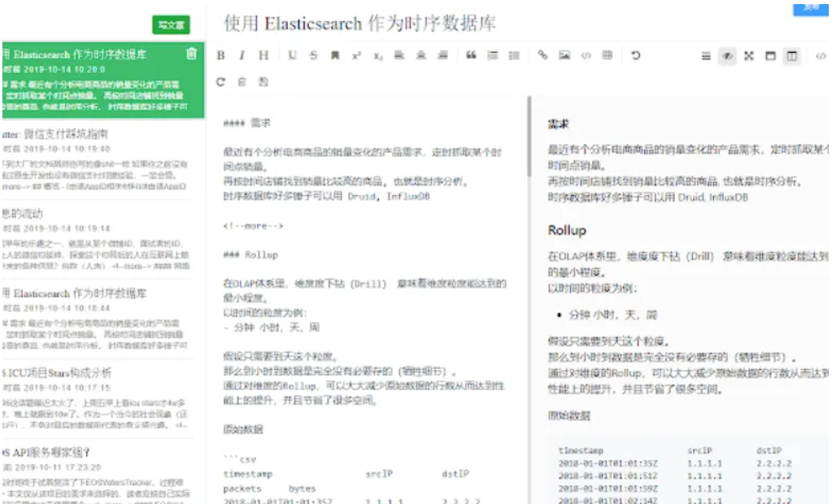
Task: Apply underline with the U icon
Action: click(292, 55)
